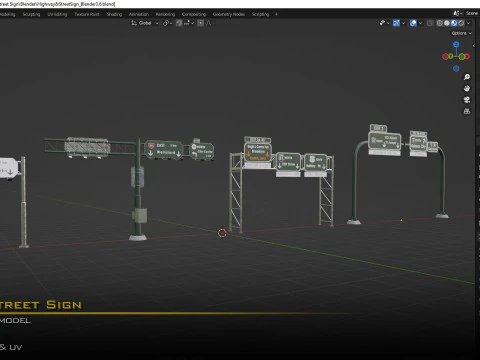The height and width of the screenshot is (360, 480).
Task: Toggle proportional editing
Action: tap(200, 23)
